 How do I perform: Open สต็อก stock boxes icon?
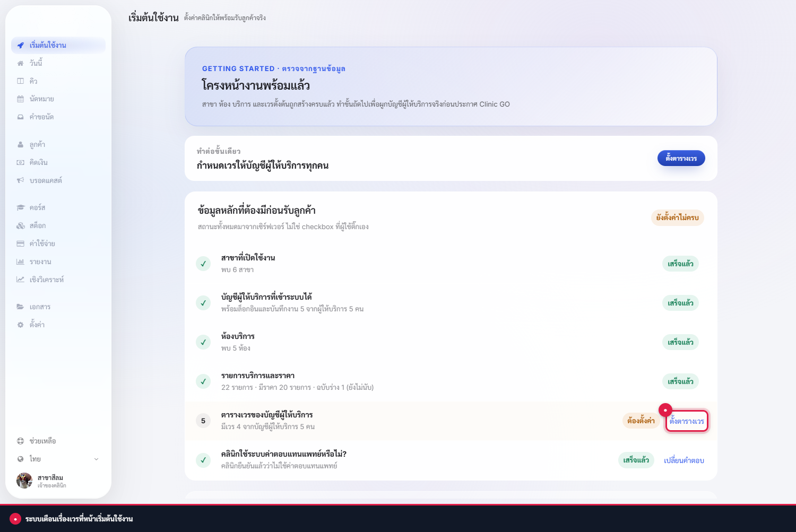point(20,226)
